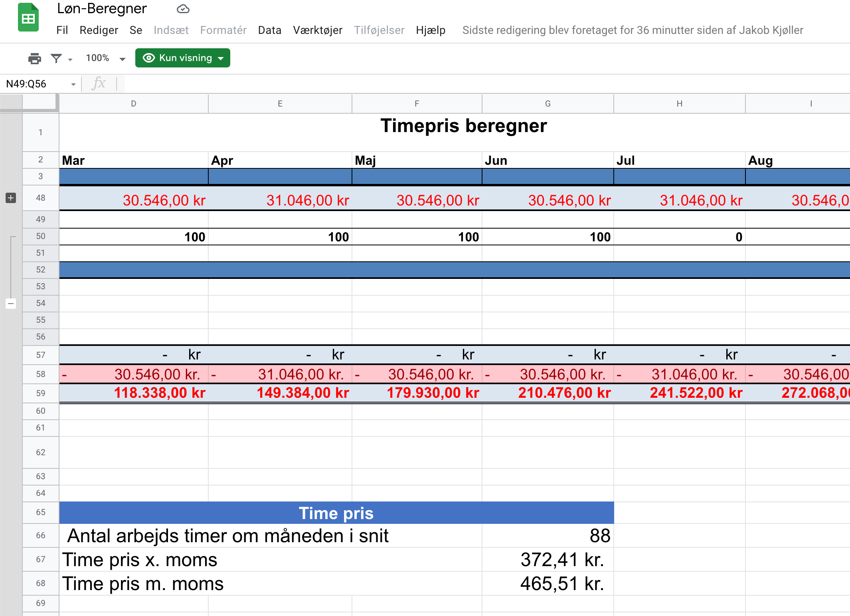850x616 pixels.
Task: Select row 59 header
Action: tap(41, 393)
